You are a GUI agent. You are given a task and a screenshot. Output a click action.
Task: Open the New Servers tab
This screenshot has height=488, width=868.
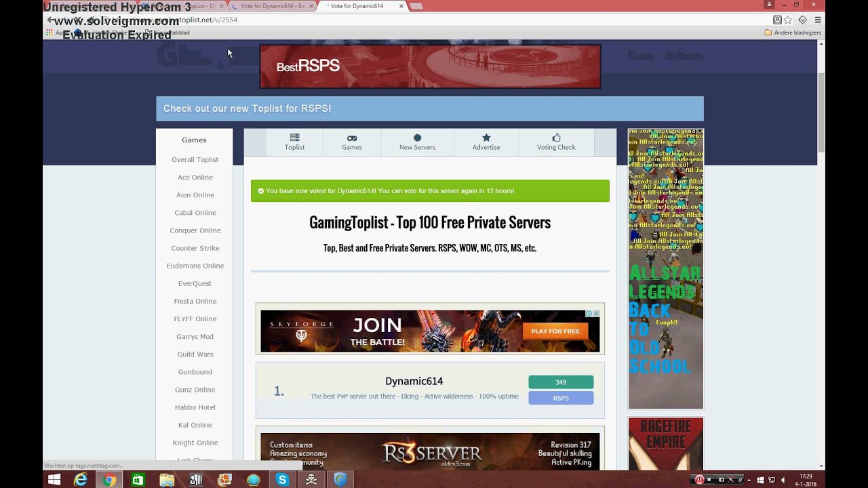(x=417, y=142)
